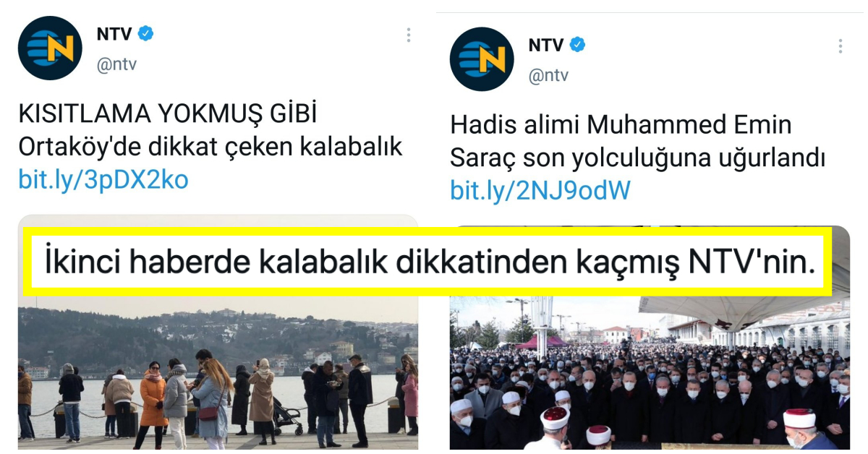Click the verified badge on the right tweet
The height and width of the screenshot is (454, 868).
click(577, 45)
